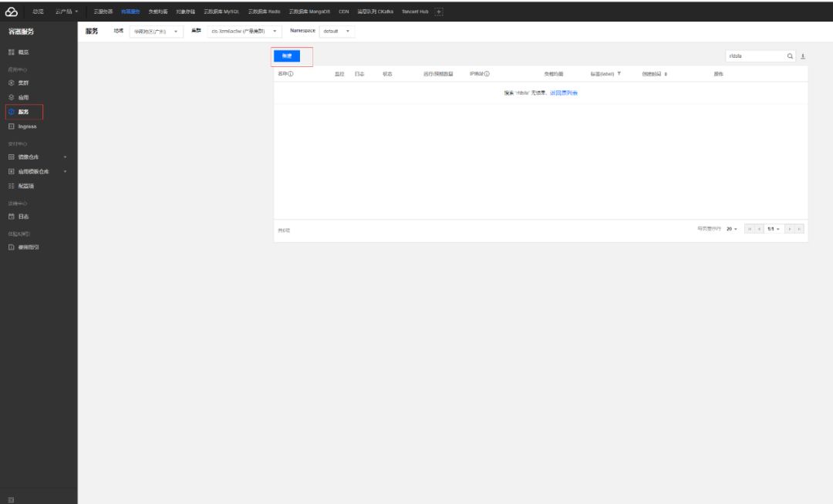The height and width of the screenshot is (504, 833).
Task: Click the 返回原列表 link
Action: pyautogui.click(x=564, y=92)
